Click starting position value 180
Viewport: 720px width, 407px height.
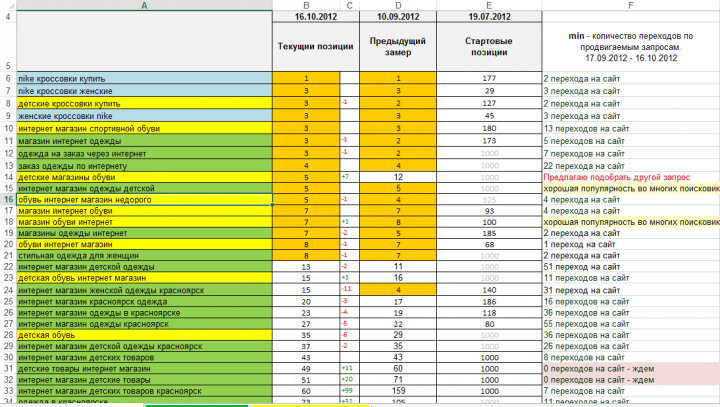[489, 128]
